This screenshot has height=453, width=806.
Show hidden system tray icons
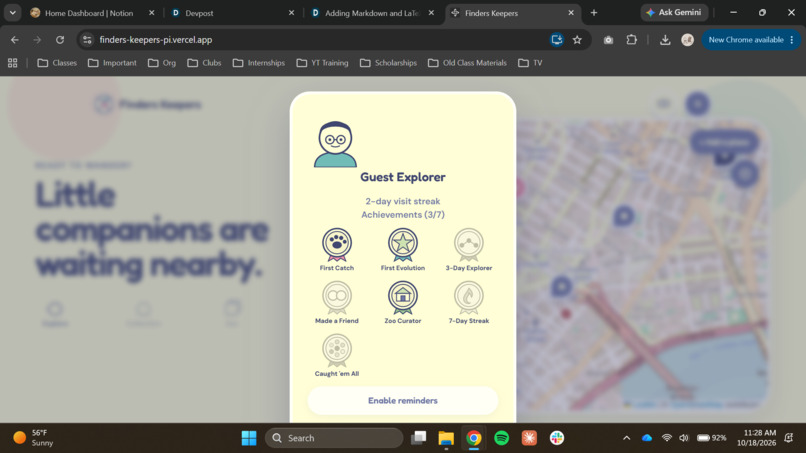point(626,438)
